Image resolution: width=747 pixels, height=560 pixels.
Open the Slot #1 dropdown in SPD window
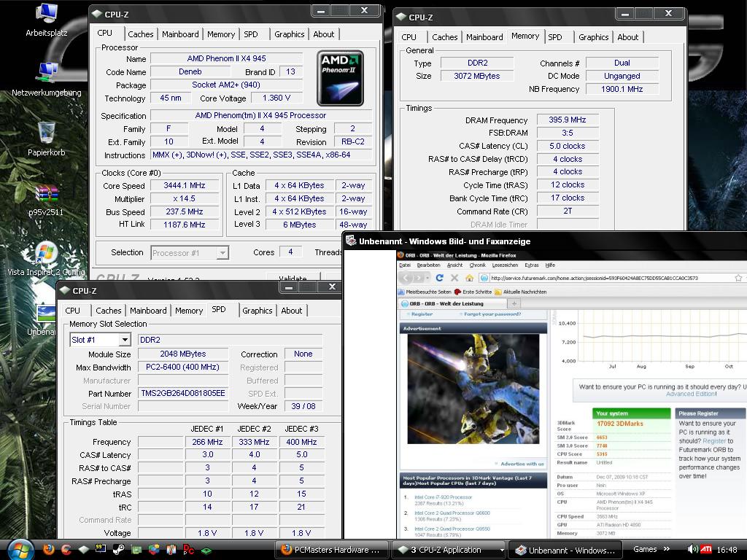click(x=125, y=340)
